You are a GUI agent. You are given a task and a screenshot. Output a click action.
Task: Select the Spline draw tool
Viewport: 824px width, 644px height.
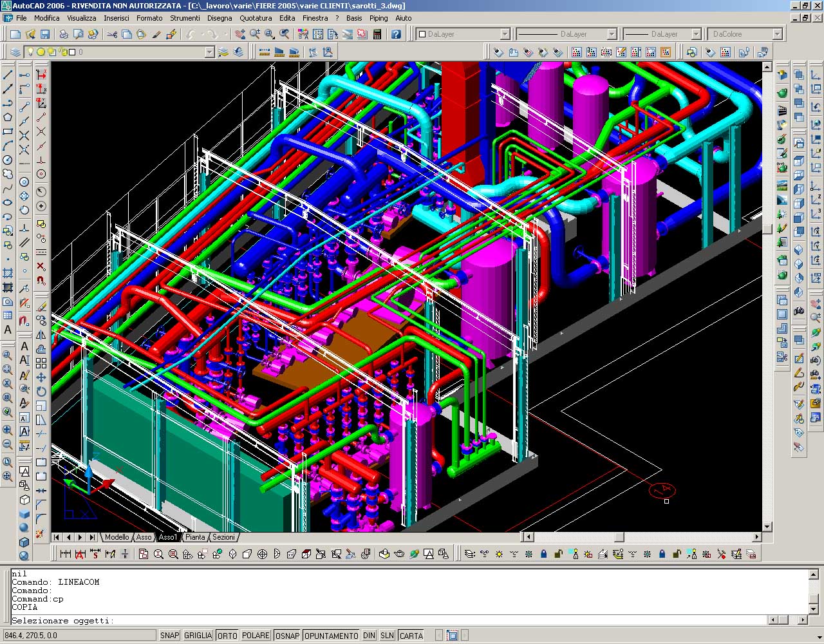(8, 188)
